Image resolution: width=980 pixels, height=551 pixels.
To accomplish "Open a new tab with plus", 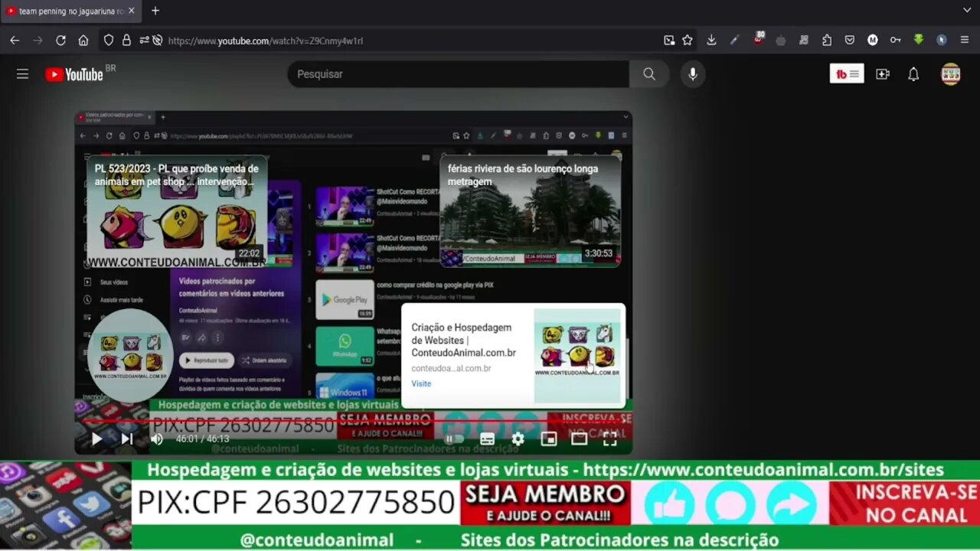I will point(155,11).
